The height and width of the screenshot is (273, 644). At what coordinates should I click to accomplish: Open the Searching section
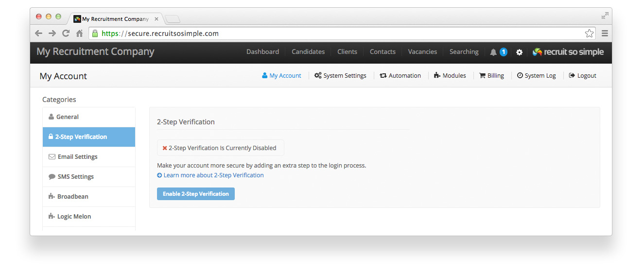tap(464, 51)
